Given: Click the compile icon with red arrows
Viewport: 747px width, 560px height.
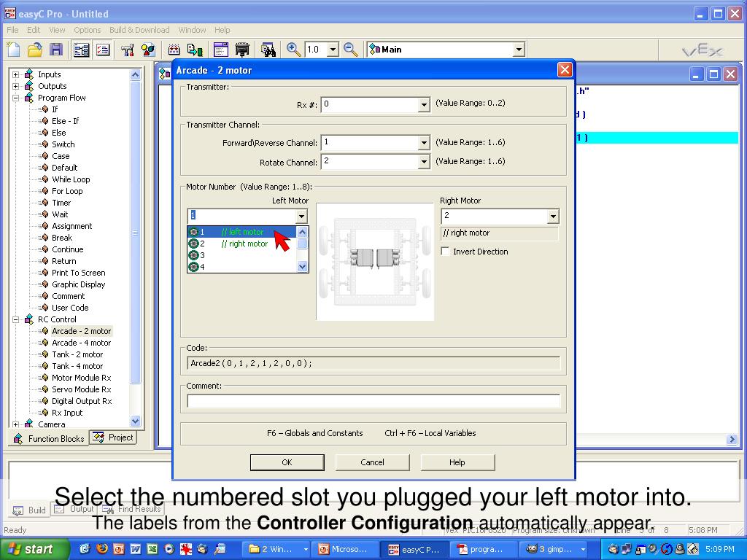Looking at the screenshot, I should click(174, 50).
